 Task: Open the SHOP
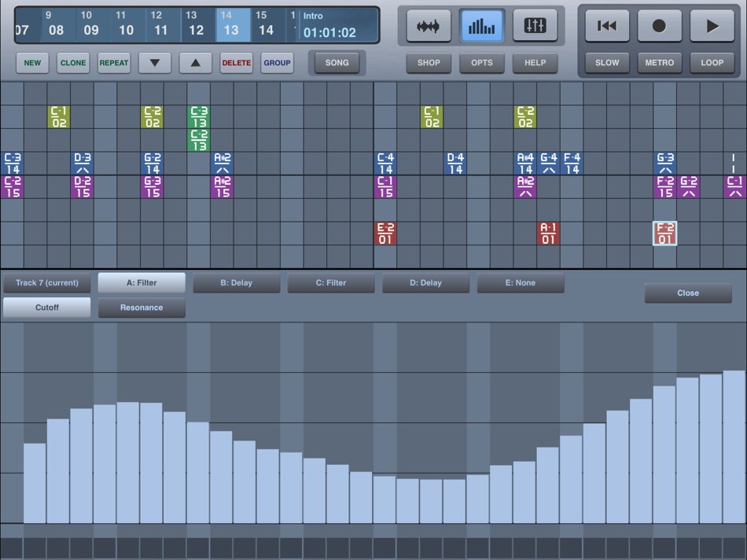coord(429,63)
